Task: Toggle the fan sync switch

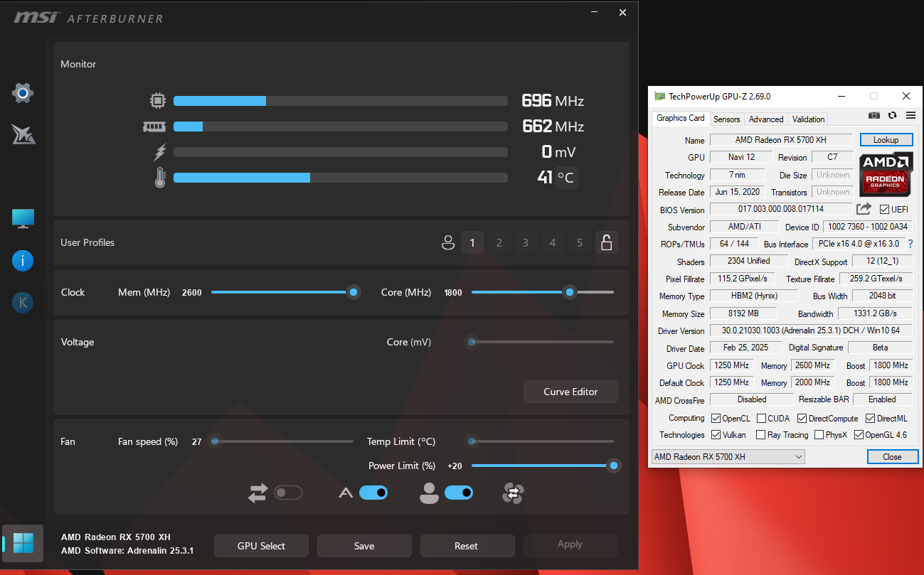Action: (288, 493)
